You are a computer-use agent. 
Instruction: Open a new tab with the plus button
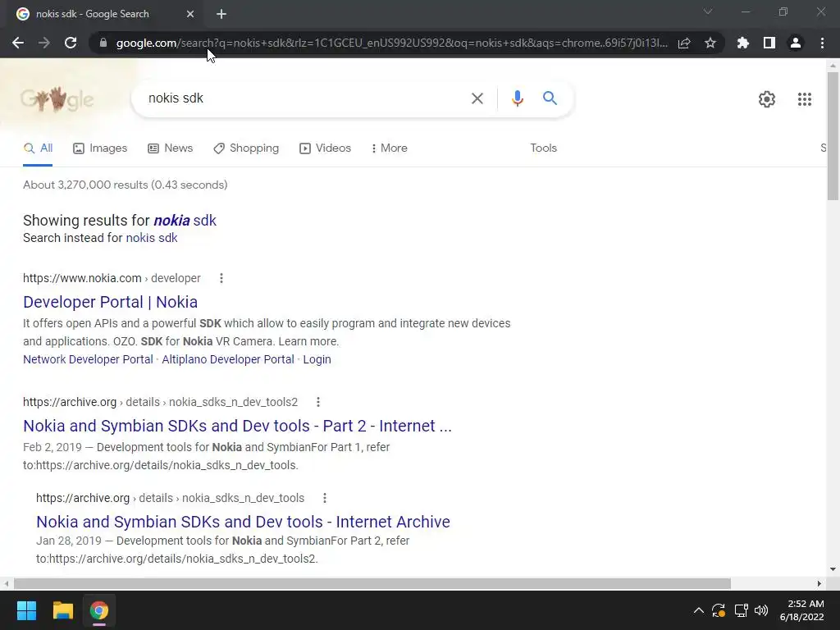pyautogui.click(x=221, y=14)
